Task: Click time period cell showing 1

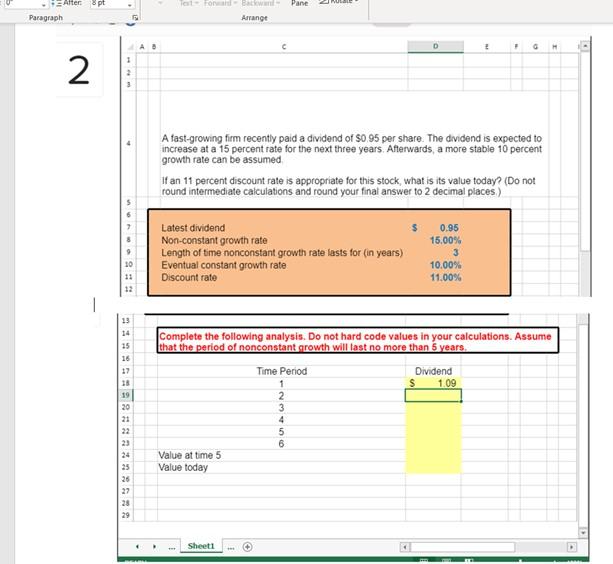Action: click(281, 384)
